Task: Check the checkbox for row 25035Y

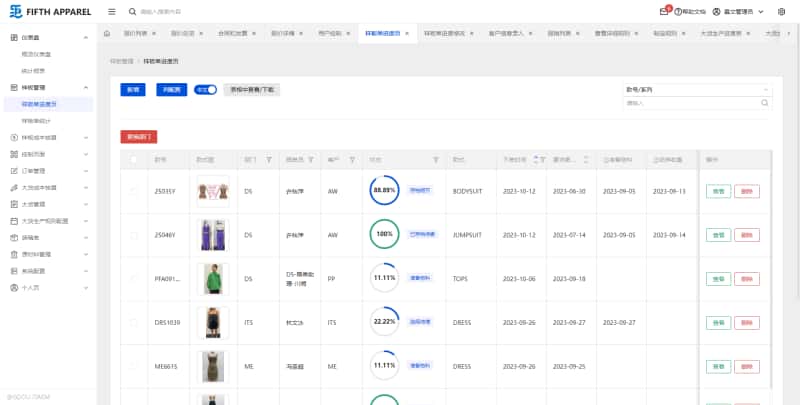Action: click(x=135, y=190)
